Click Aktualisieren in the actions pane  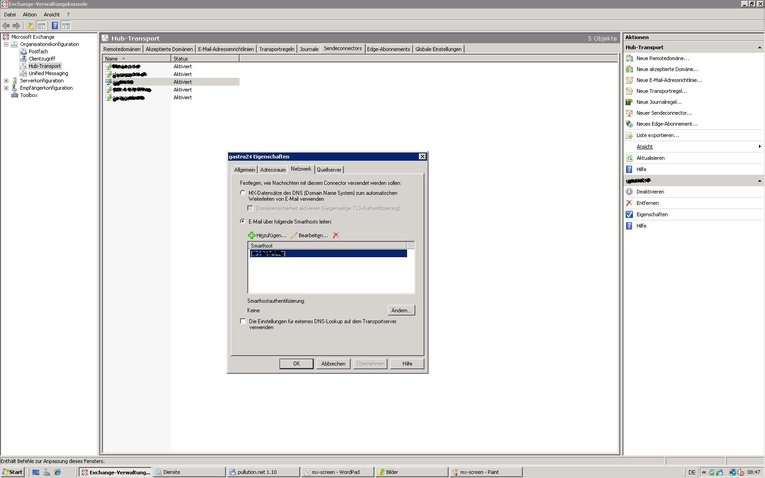coord(650,158)
